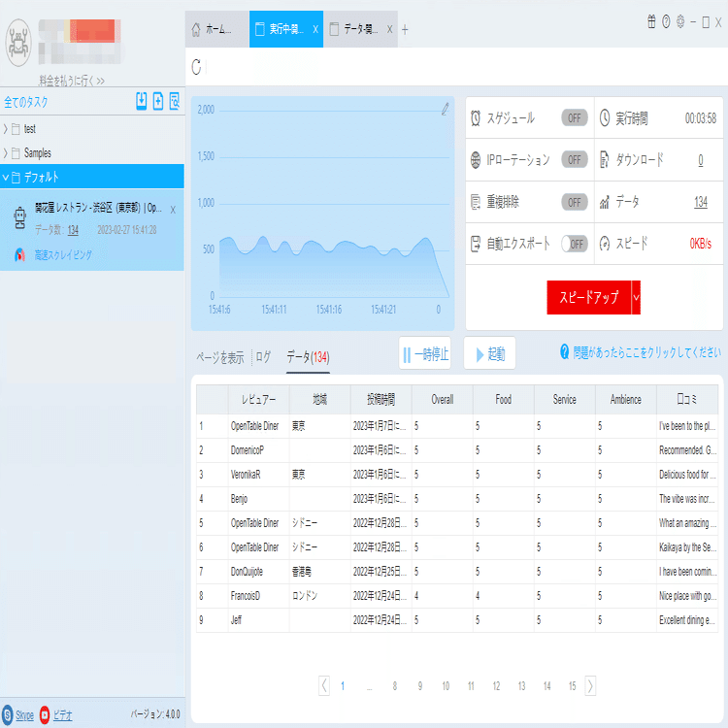This screenshot has width=728, height=728.
Task: Click the home icon in ホーム tab
Action: pyautogui.click(x=196, y=29)
